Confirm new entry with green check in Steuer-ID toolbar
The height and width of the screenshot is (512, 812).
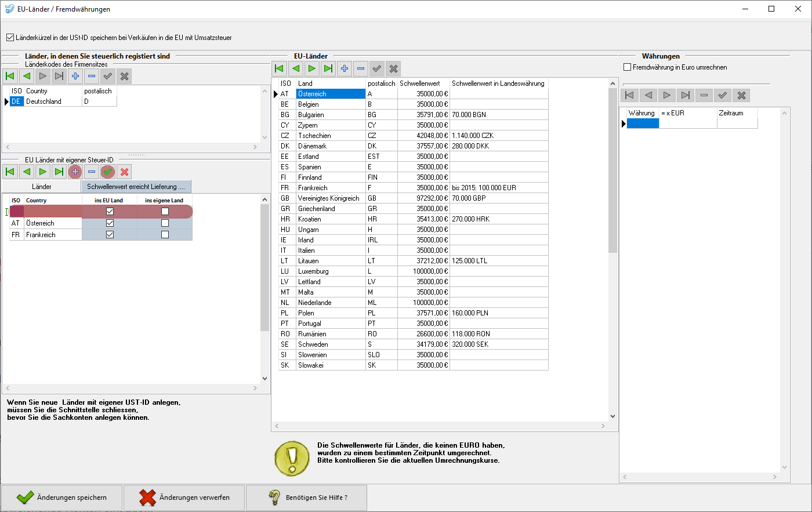point(108,172)
